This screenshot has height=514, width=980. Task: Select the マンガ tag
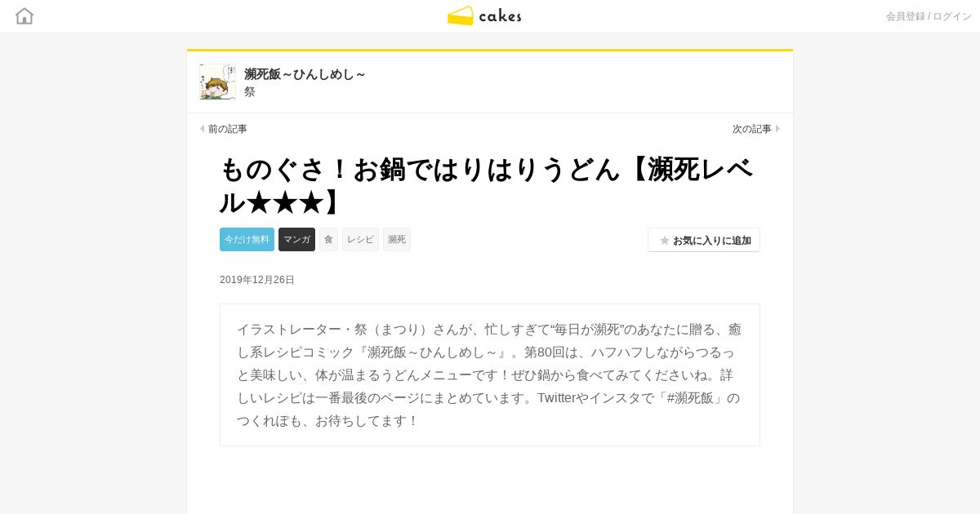click(296, 239)
